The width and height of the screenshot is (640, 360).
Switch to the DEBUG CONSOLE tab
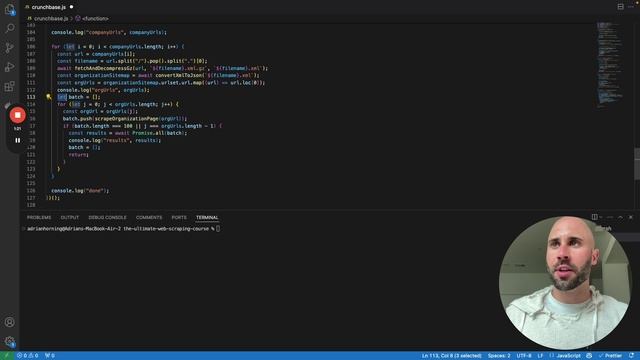(107, 218)
